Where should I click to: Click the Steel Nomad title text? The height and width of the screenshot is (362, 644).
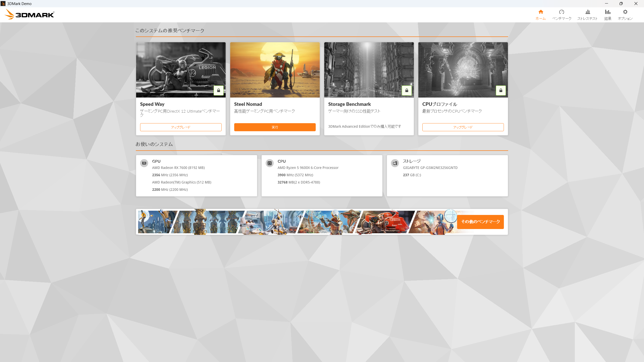(248, 104)
